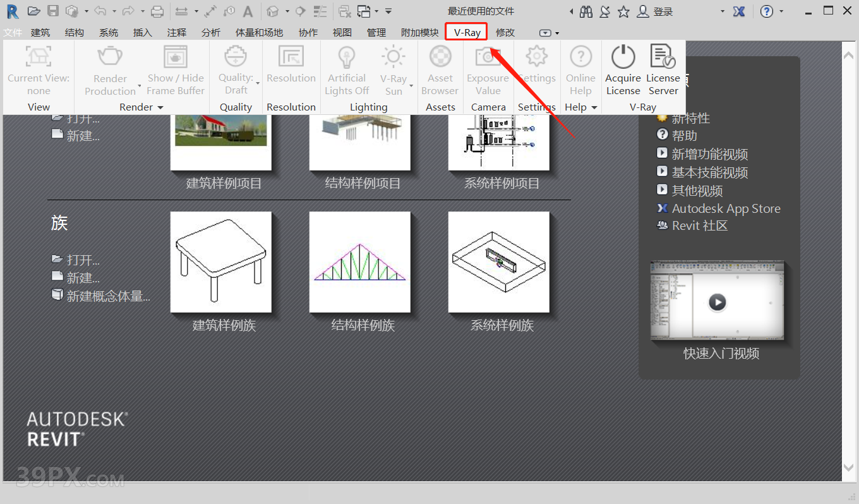Switch to the 附加模块 ribbon tab
859x504 pixels.
point(420,33)
